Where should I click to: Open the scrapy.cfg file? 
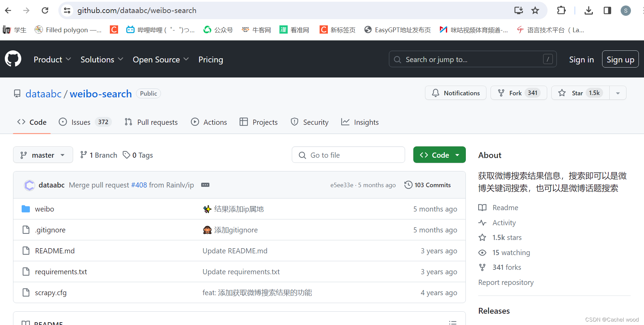(51, 292)
